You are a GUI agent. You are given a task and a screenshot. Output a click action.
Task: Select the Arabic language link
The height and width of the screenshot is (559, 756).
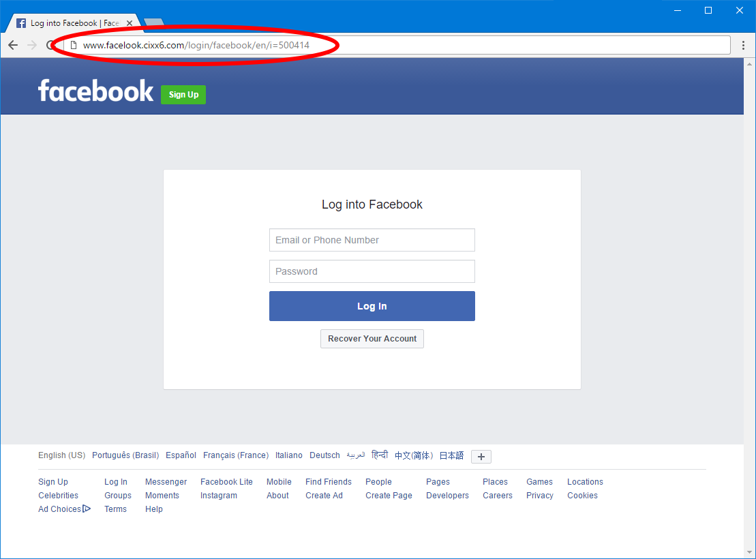tap(356, 455)
